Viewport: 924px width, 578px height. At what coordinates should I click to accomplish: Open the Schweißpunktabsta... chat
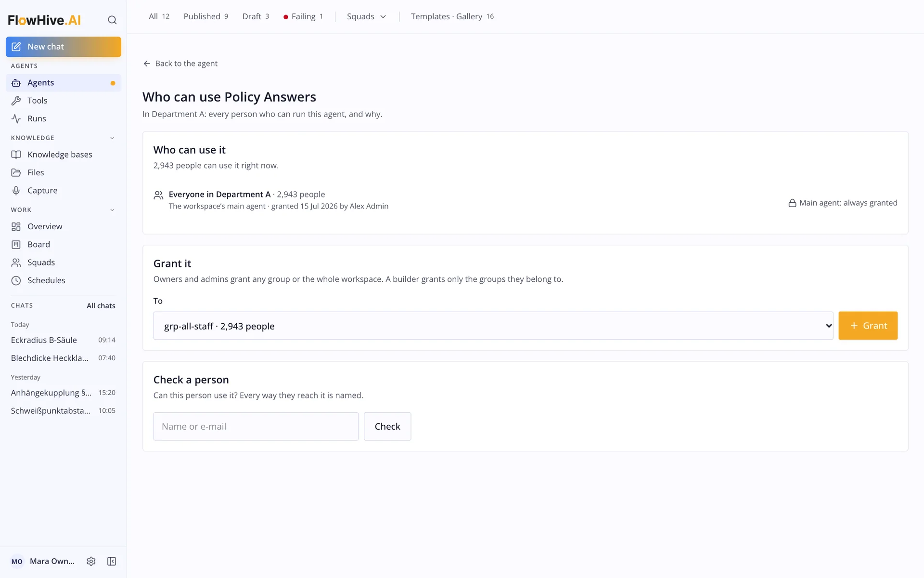63,411
